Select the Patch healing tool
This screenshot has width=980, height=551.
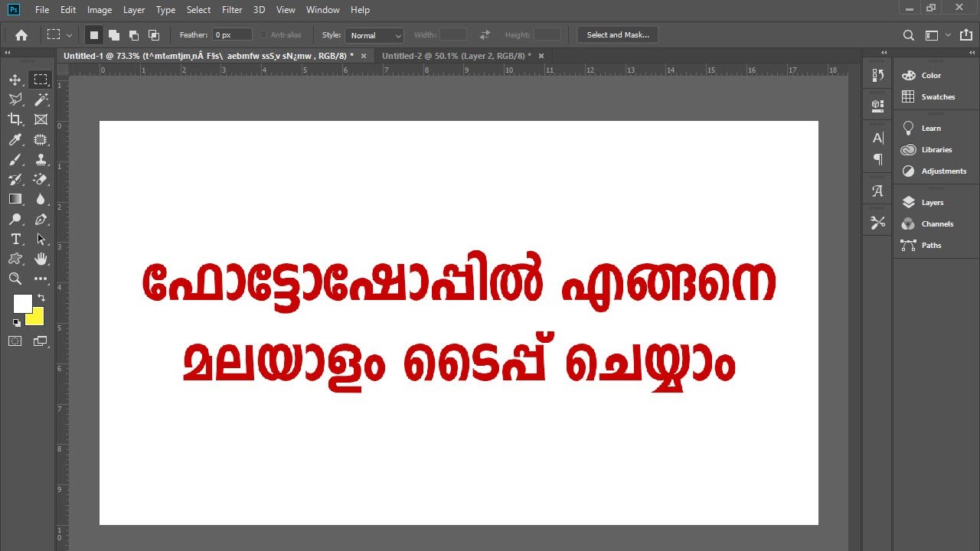click(41, 139)
